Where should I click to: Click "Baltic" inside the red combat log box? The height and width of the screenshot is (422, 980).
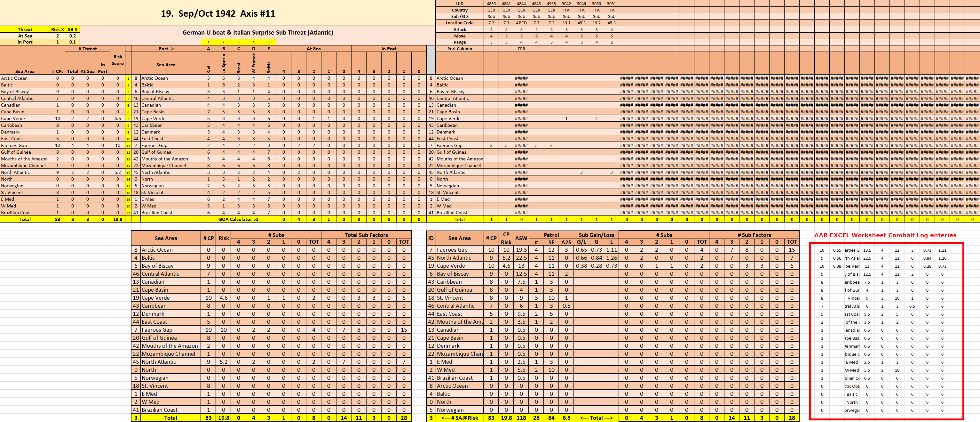coord(852,394)
